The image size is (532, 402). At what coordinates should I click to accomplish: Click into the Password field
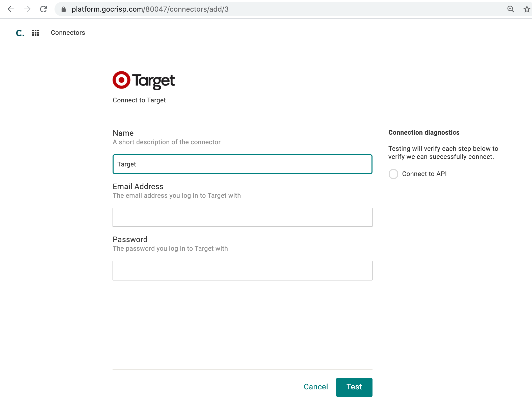(242, 271)
